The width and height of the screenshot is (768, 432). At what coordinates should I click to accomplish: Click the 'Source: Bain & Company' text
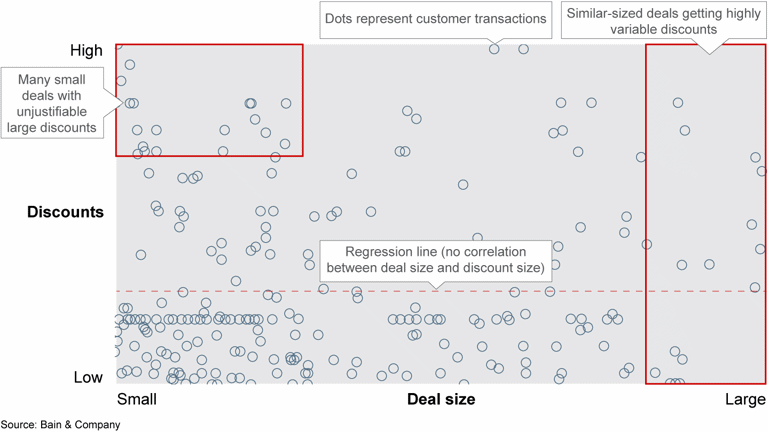pos(60,425)
